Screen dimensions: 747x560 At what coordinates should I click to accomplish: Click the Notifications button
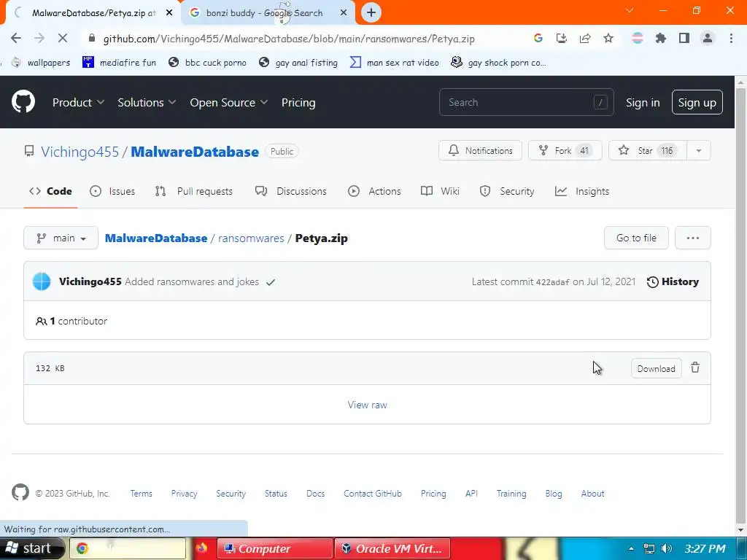point(480,150)
